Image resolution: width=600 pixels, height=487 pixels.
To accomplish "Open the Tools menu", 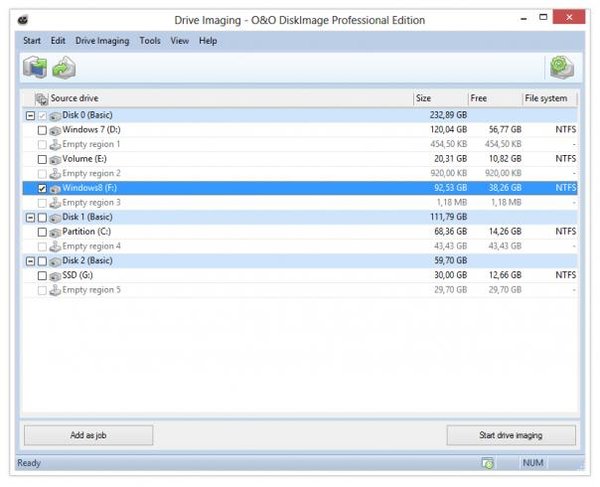I will pos(150,41).
